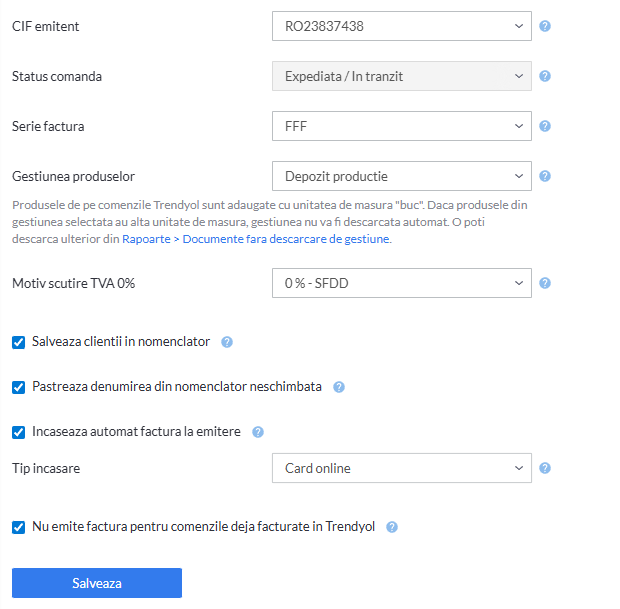Show help for Gestiunea produselor field
Screen dimensions: 620x609
pos(545,176)
